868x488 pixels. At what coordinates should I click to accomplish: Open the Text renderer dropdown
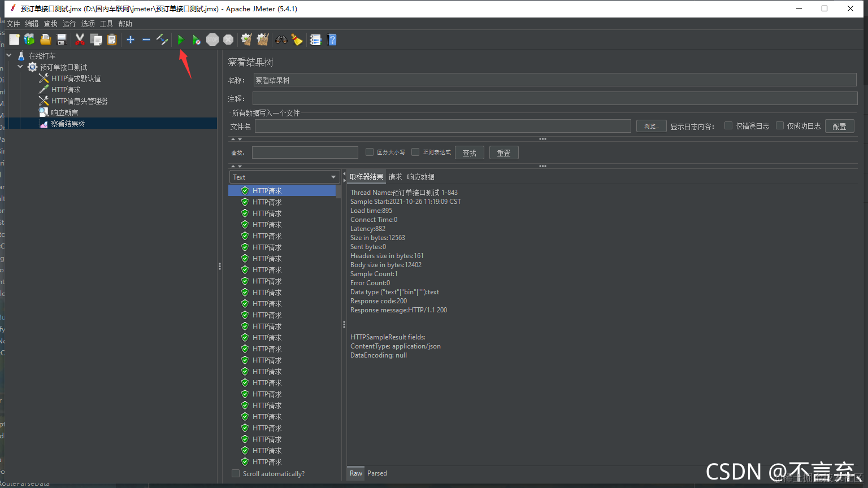pos(284,177)
